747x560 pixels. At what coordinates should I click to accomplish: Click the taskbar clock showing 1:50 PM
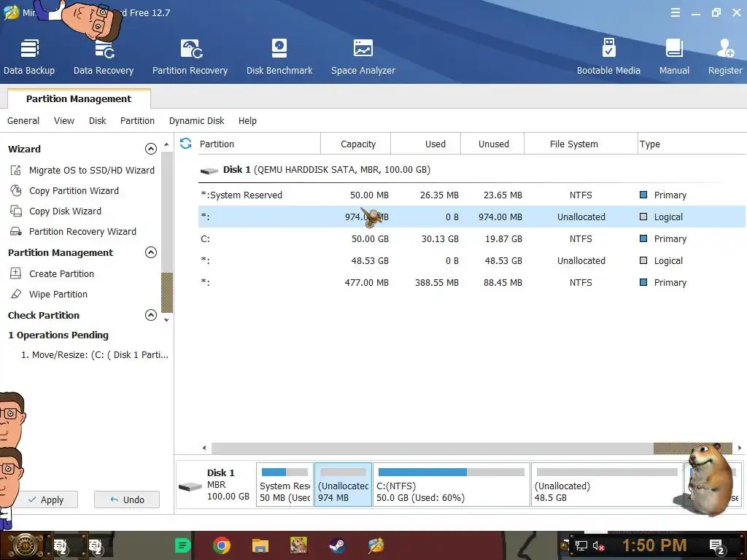tap(654, 545)
